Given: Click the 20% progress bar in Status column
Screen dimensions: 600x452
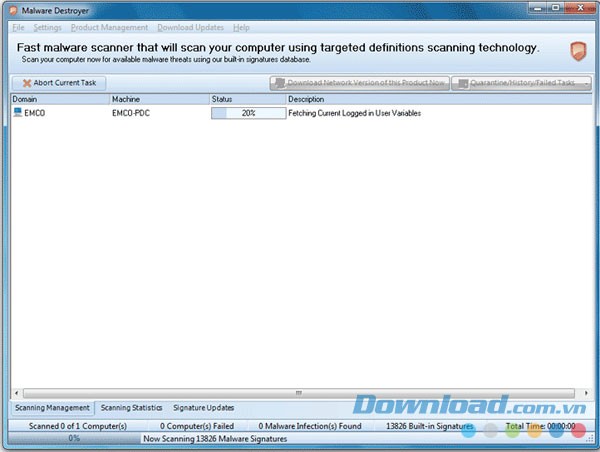Looking at the screenshot, I should pos(248,113).
